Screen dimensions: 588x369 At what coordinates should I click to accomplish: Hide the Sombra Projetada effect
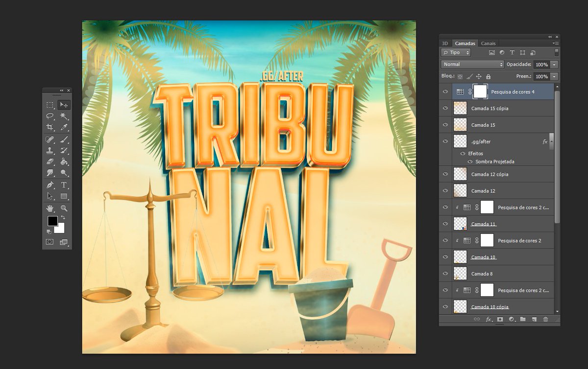tap(470, 161)
